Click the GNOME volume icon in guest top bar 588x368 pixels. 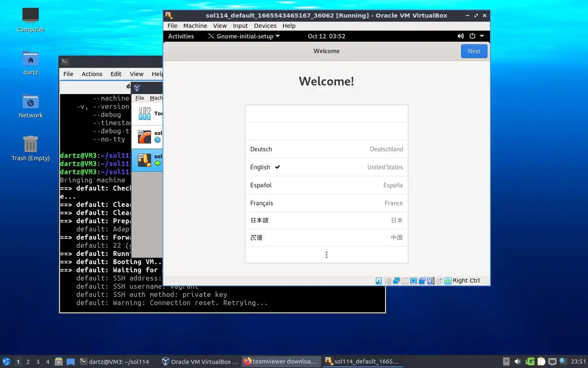click(x=461, y=36)
